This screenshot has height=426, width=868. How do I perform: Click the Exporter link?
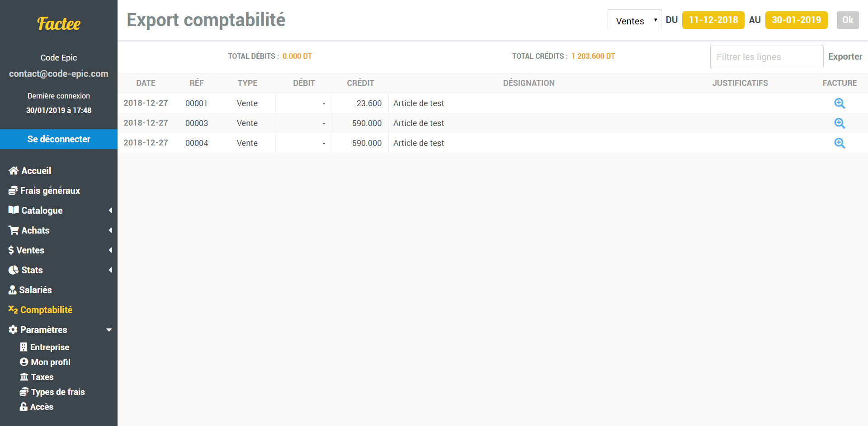coord(845,56)
